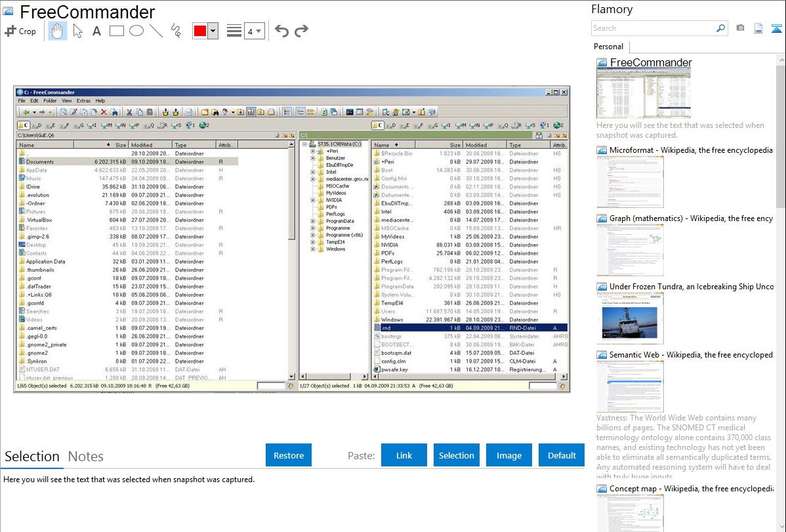Click the Graph (mathematics) snapshot thumbnail
This screenshot has height=532, width=786.
(630, 250)
